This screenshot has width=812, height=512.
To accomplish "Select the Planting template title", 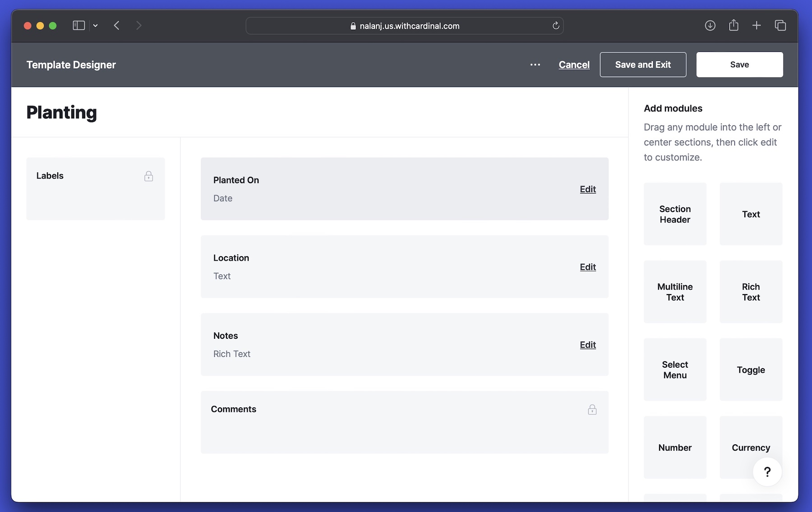I will pyautogui.click(x=62, y=112).
